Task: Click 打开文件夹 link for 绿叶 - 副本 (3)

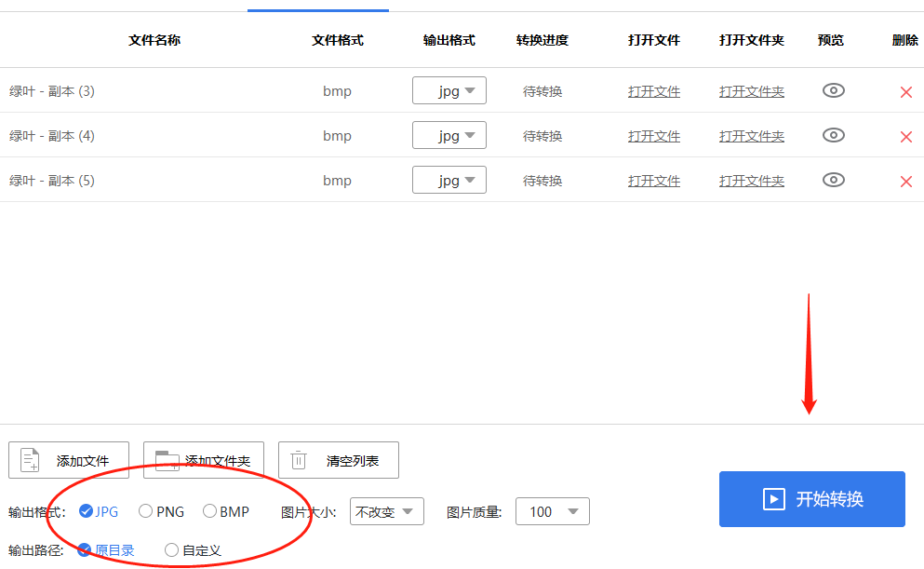Action: (752, 91)
